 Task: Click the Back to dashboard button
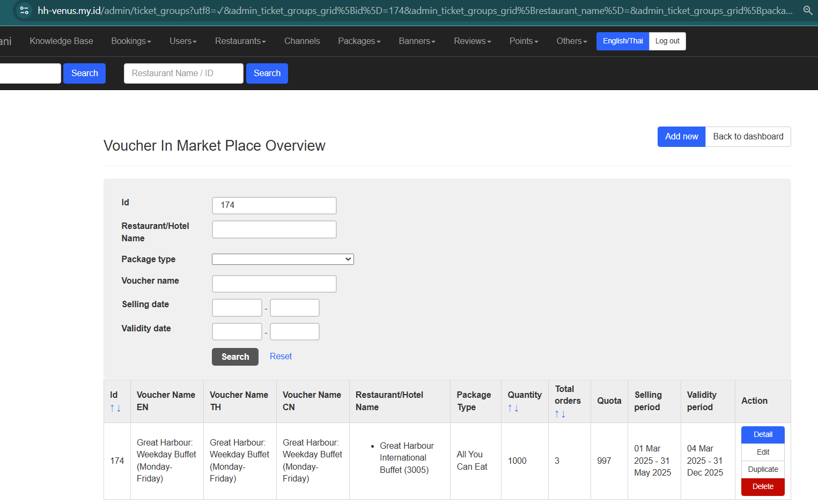[x=748, y=137]
